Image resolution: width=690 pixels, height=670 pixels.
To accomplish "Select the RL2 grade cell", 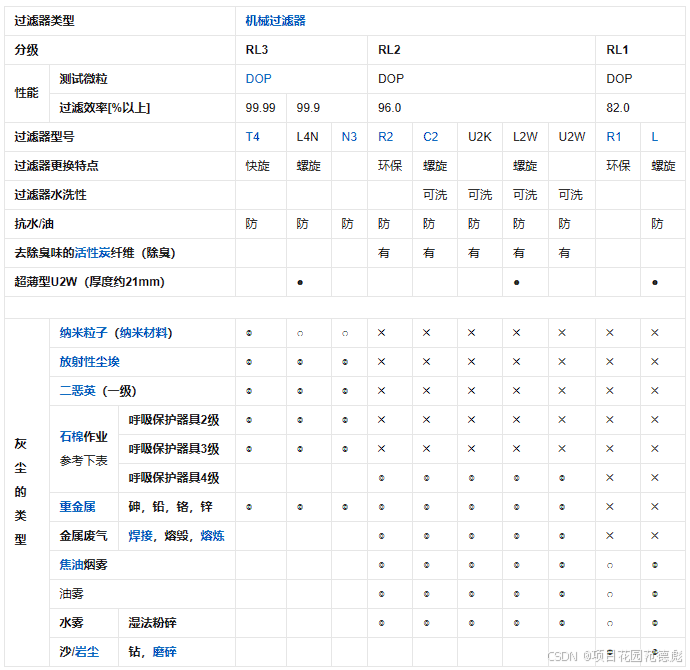I will pos(481,50).
